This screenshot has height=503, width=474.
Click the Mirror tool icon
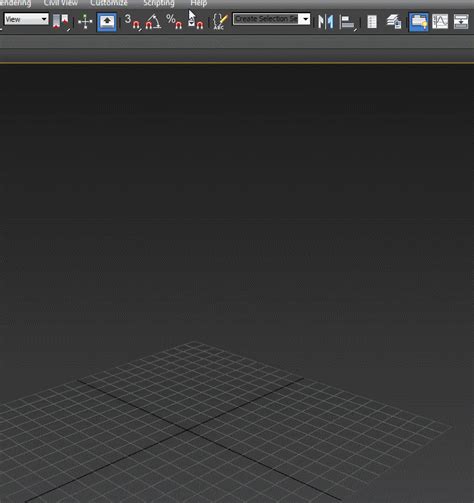pyautogui.click(x=326, y=22)
